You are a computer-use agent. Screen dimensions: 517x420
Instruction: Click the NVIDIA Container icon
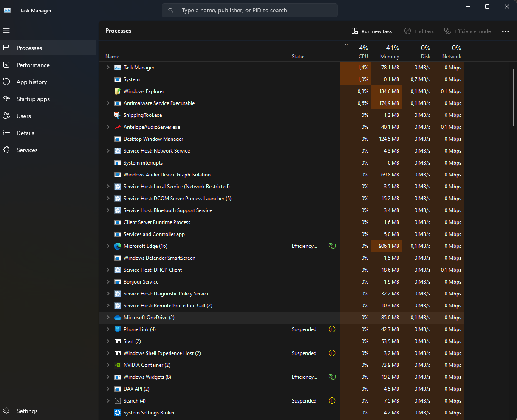(x=118, y=365)
